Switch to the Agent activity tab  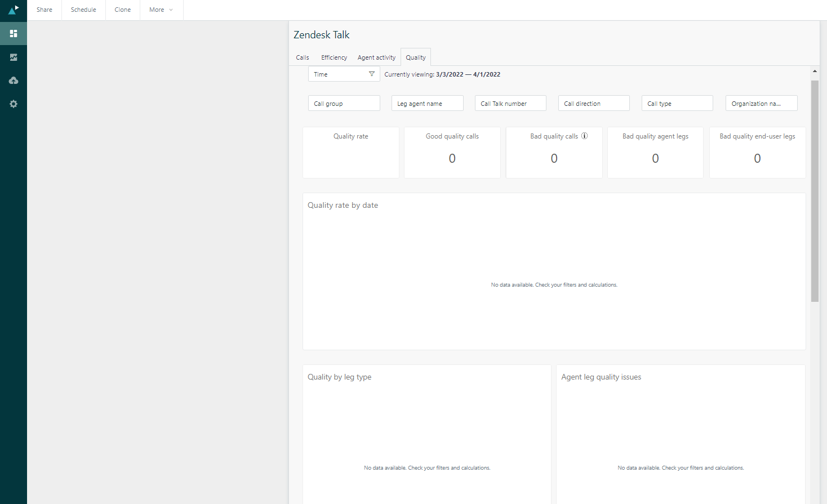click(376, 57)
